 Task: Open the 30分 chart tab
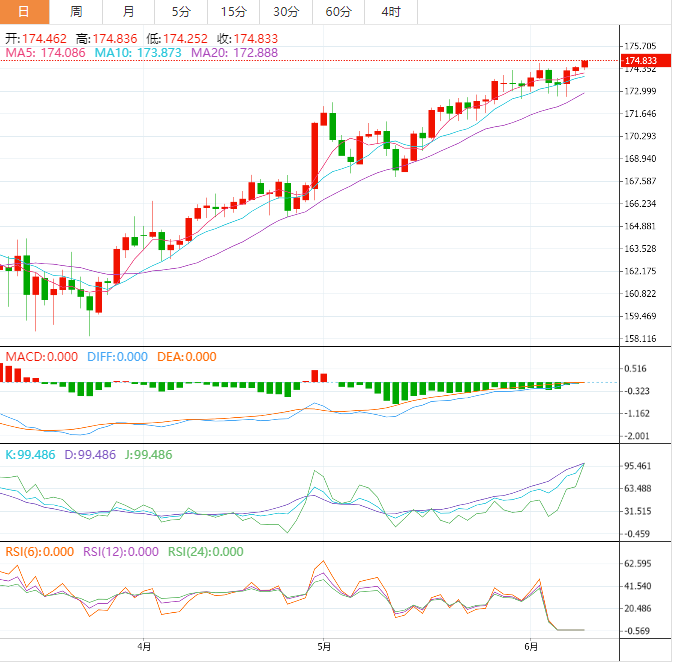click(x=285, y=12)
